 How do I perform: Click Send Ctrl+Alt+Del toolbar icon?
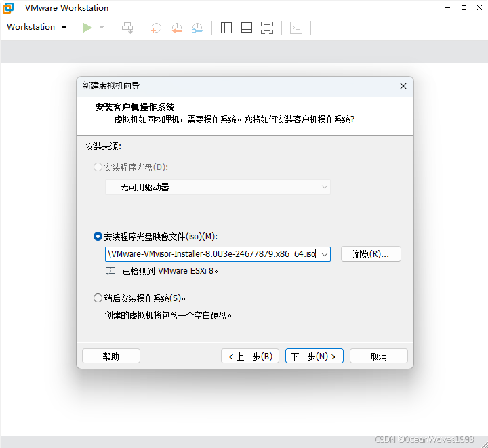coord(127,28)
